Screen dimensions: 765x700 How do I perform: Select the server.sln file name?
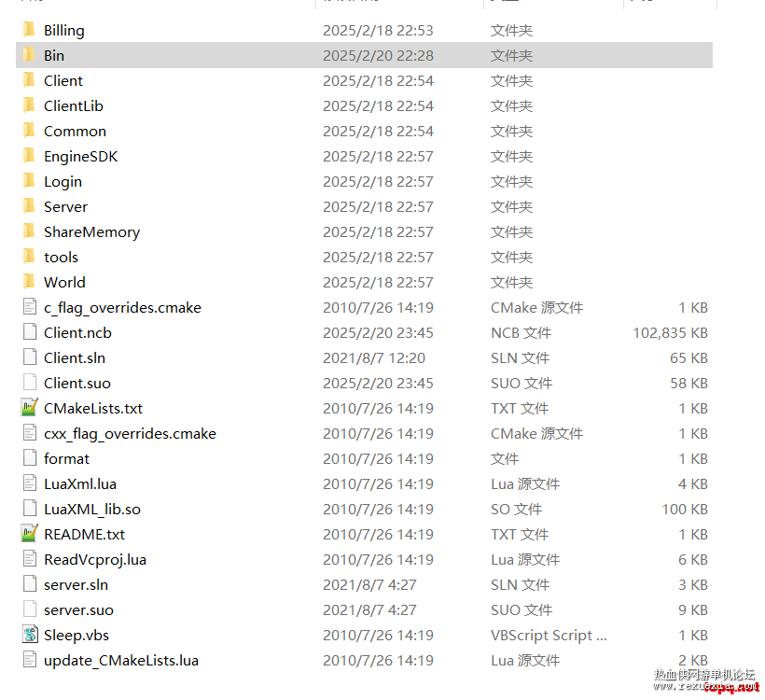click(x=76, y=585)
